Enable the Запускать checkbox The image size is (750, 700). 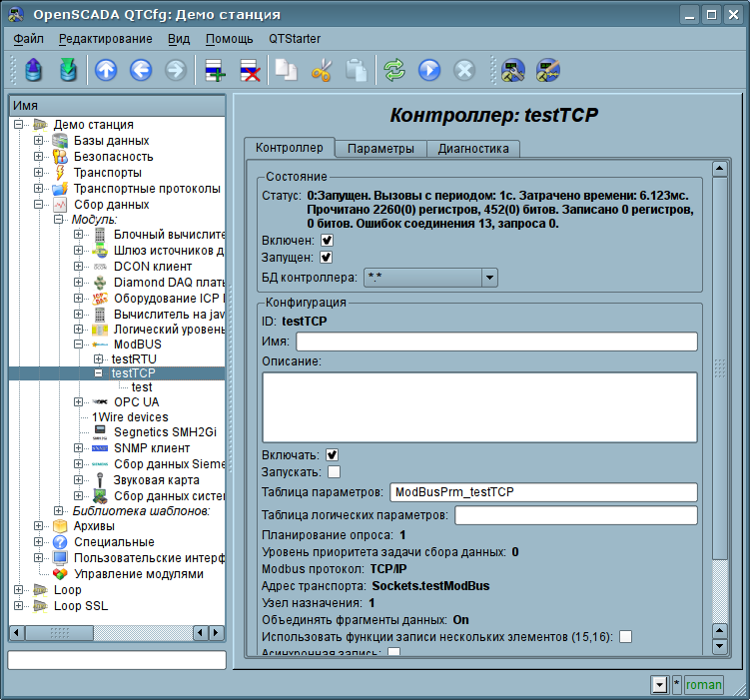pos(334,471)
